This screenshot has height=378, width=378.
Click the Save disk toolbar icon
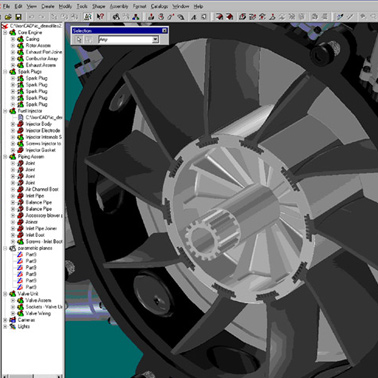pos(19,17)
